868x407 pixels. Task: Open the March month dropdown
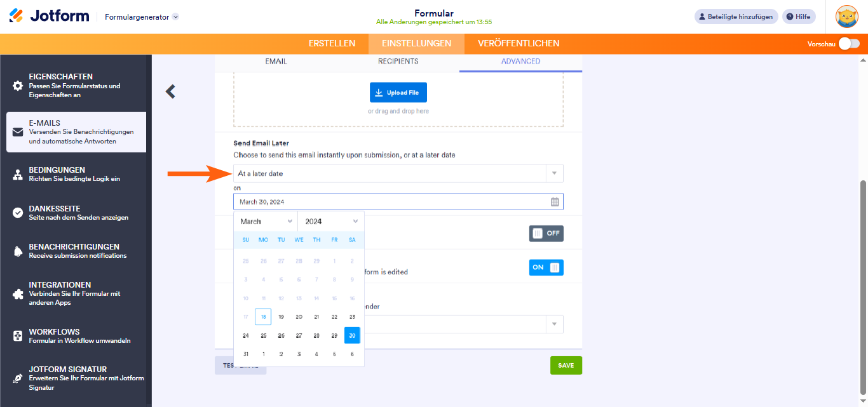(x=266, y=222)
